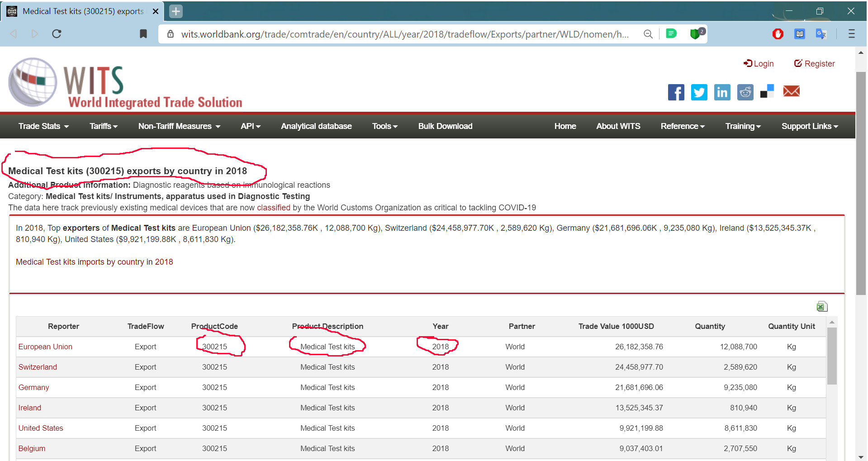Click the table's inner scrollbar thumb
This screenshot has width=868, height=461.
(832, 356)
